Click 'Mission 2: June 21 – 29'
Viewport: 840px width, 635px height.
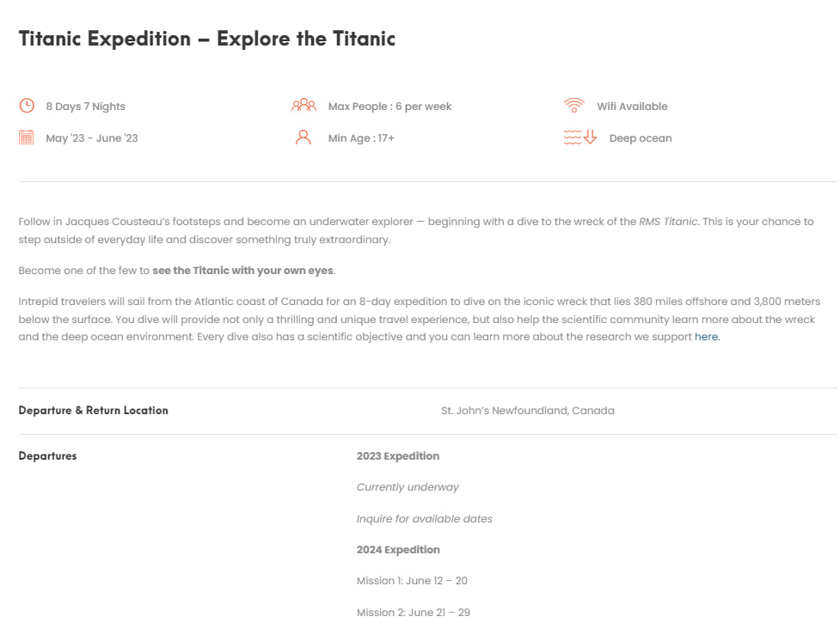coord(414,613)
